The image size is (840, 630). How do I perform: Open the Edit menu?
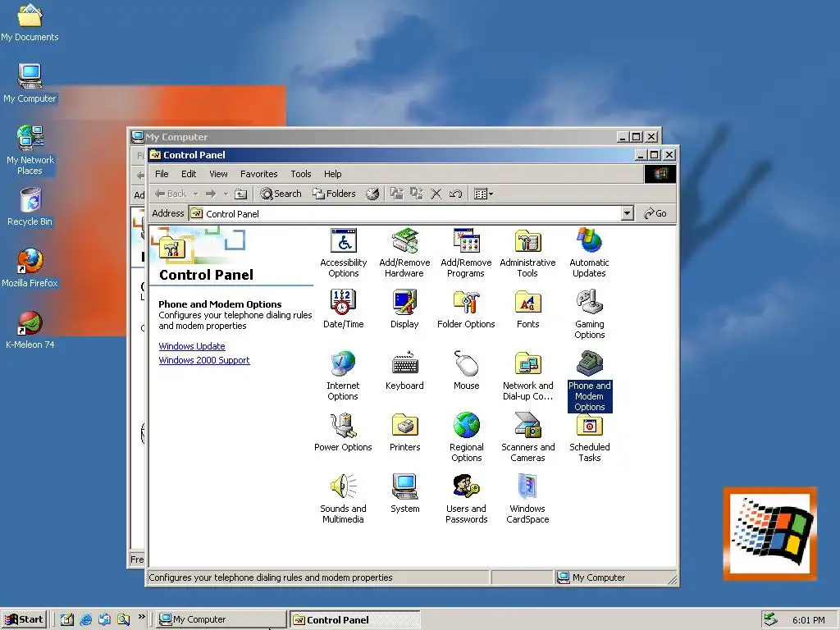point(189,174)
